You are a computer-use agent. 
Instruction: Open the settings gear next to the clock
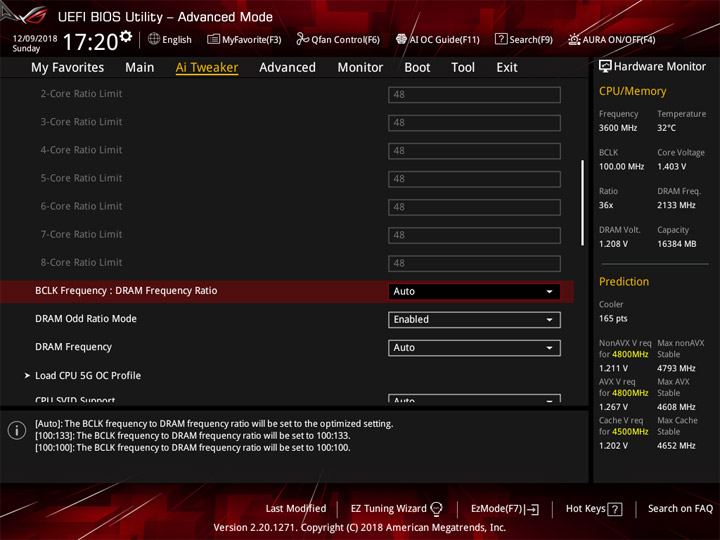click(x=126, y=36)
